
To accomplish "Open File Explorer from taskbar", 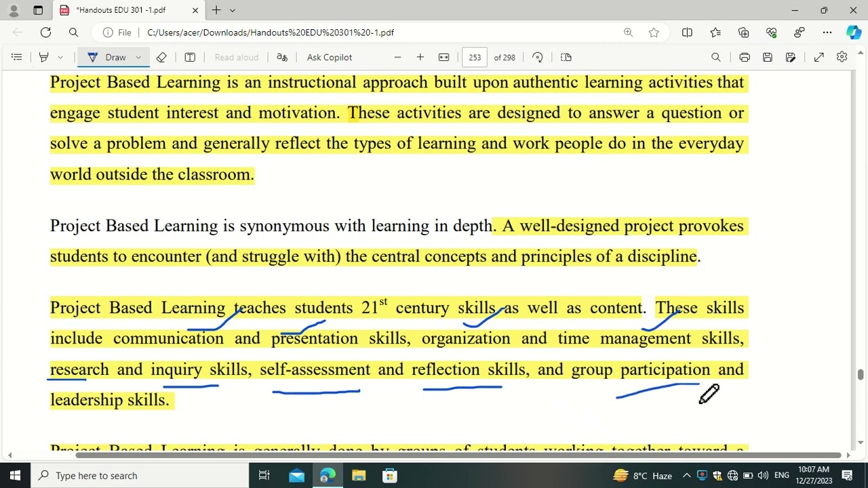I will coord(359,476).
